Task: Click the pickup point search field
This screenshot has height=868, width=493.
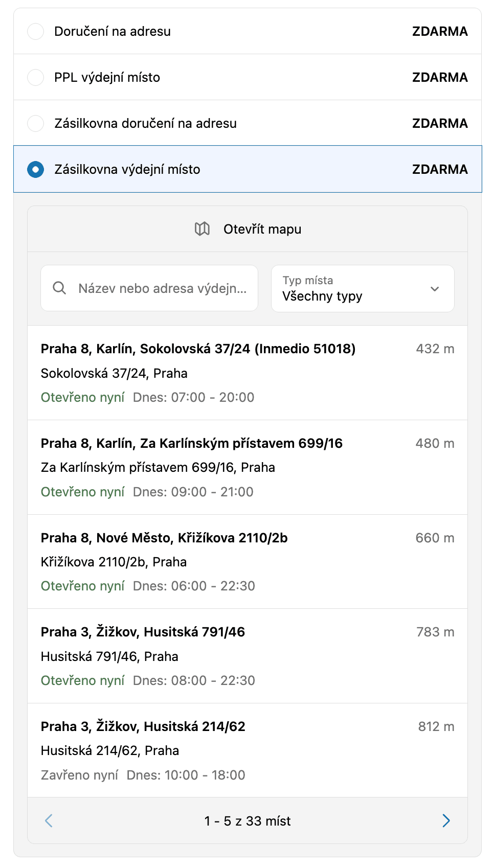Action: click(162, 289)
